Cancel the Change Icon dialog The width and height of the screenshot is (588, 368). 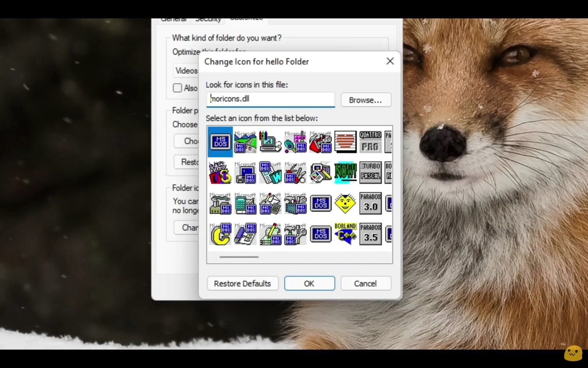coord(366,283)
